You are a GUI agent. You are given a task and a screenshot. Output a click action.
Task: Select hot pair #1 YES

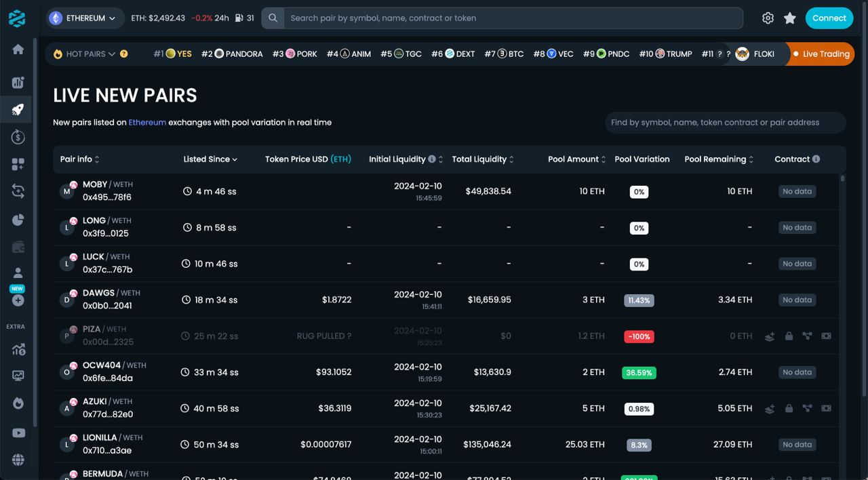pos(173,54)
